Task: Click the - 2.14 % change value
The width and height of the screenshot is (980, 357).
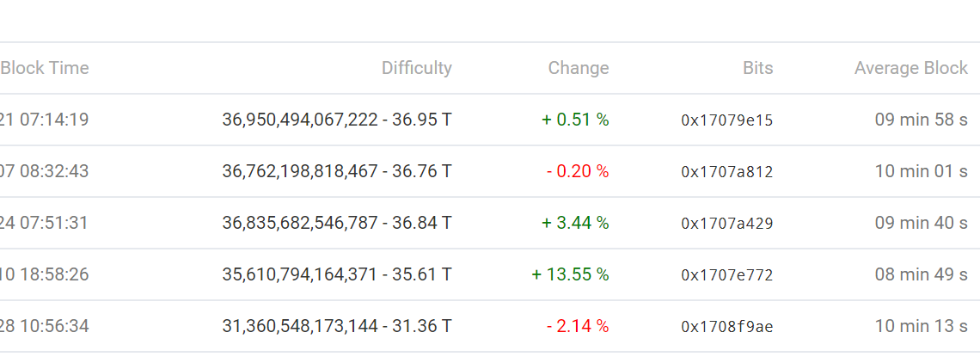Action: tap(578, 326)
